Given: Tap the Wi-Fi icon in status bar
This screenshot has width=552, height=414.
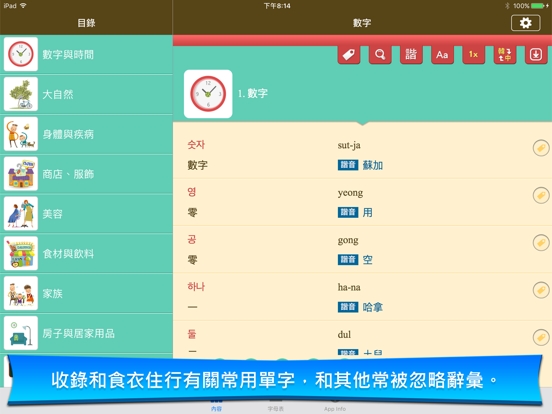Looking at the screenshot, I should tap(23, 6).
